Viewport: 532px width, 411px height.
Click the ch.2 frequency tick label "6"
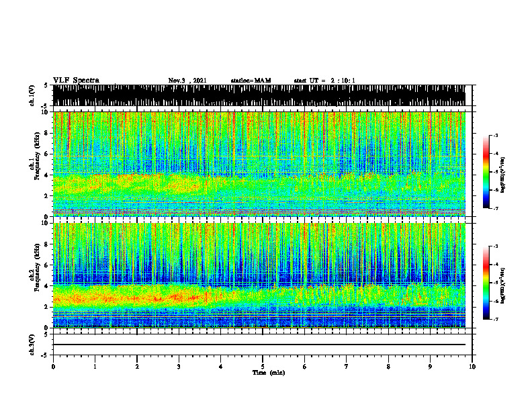46,265
